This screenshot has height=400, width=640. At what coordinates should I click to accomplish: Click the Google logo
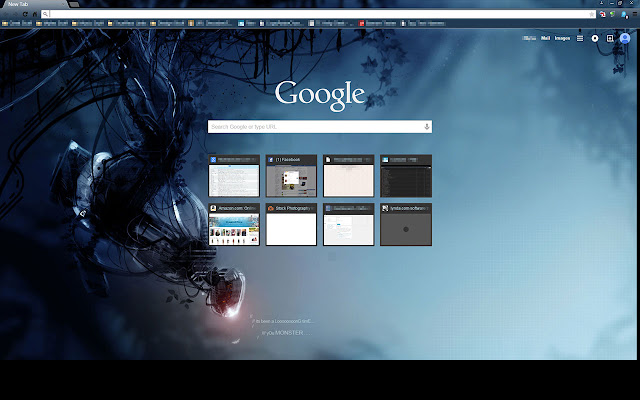(x=320, y=96)
